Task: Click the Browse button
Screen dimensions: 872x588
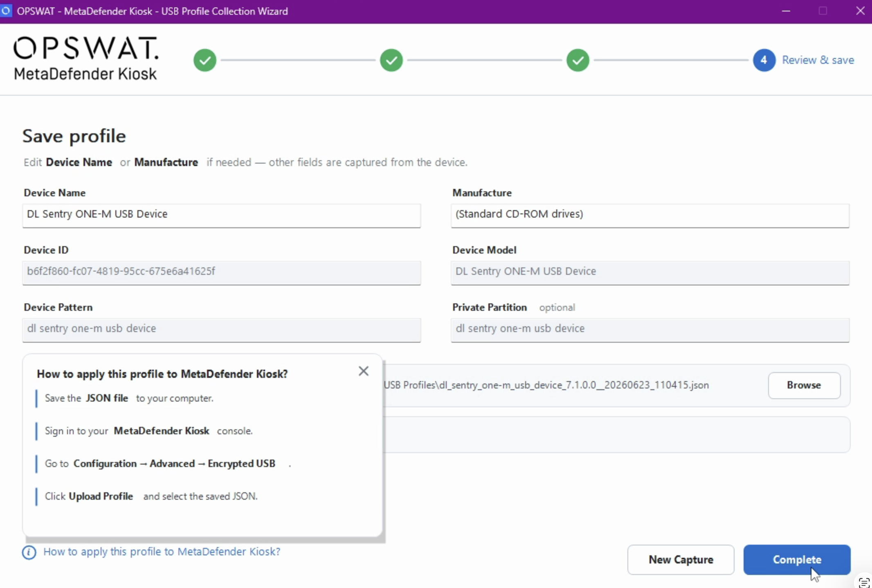Action: click(804, 385)
